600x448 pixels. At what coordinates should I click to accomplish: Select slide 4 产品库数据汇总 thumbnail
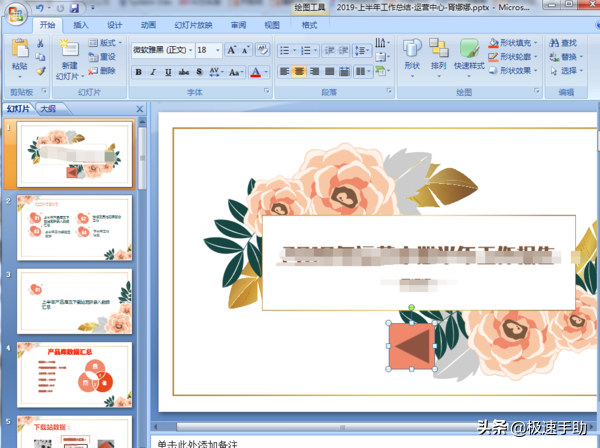click(75, 375)
